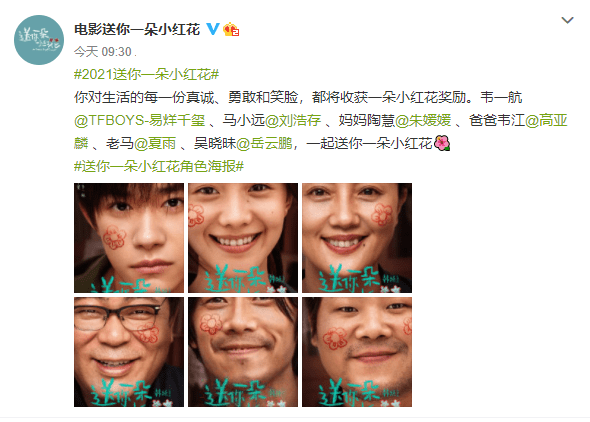The height and width of the screenshot is (422, 590).
Task: Open hashtag #2021送你一朵小红花#
Action: point(146,74)
